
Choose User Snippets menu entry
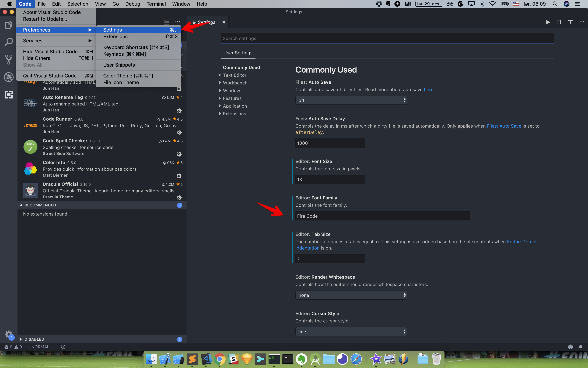pos(138,65)
